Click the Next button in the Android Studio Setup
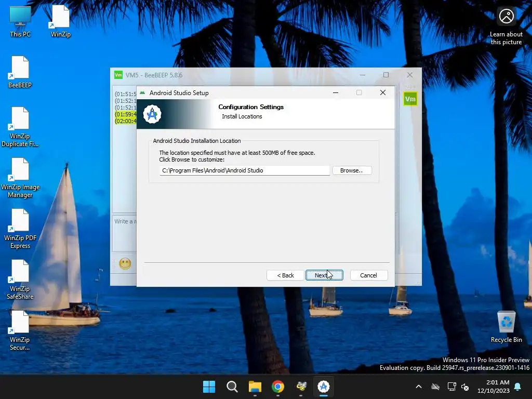The height and width of the screenshot is (399, 532). coord(324,275)
